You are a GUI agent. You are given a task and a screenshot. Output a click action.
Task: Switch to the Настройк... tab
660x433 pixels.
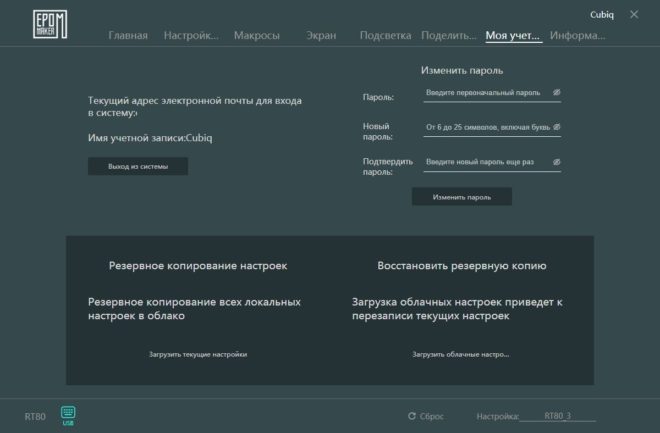191,35
